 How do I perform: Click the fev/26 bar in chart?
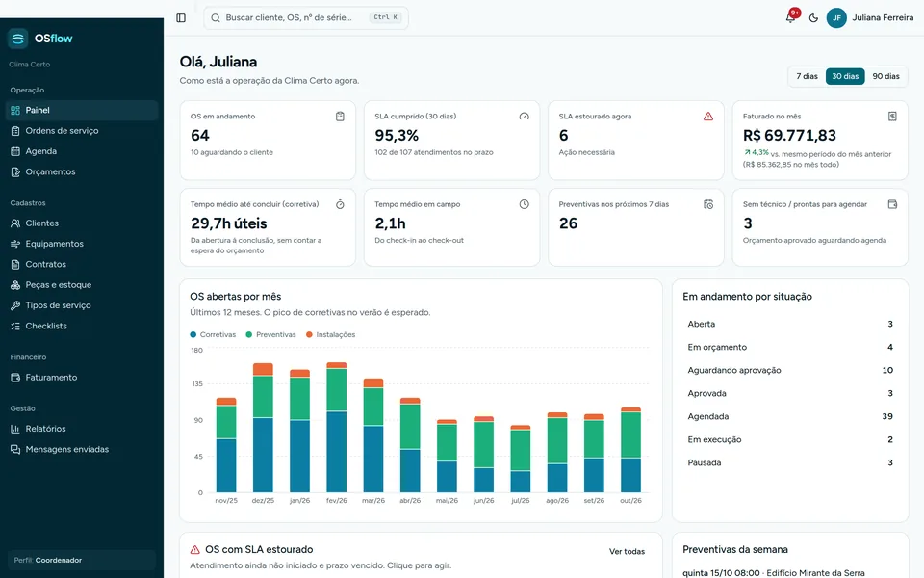point(337,428)
